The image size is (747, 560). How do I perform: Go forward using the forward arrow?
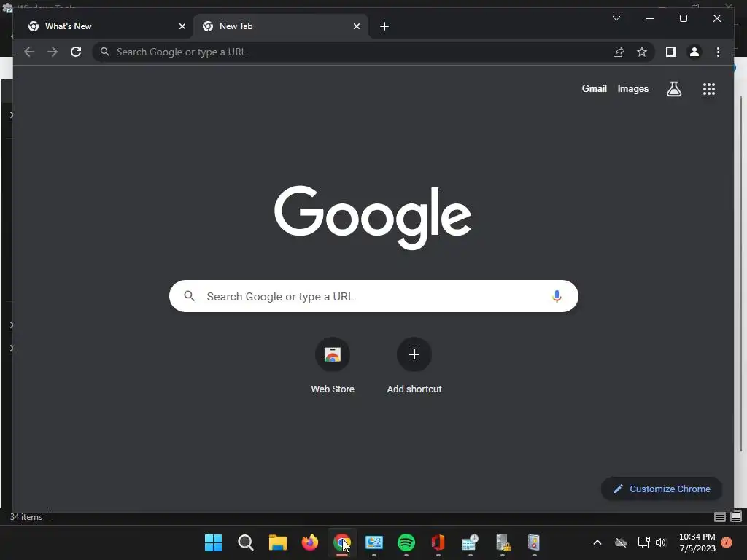click(53, 52)
